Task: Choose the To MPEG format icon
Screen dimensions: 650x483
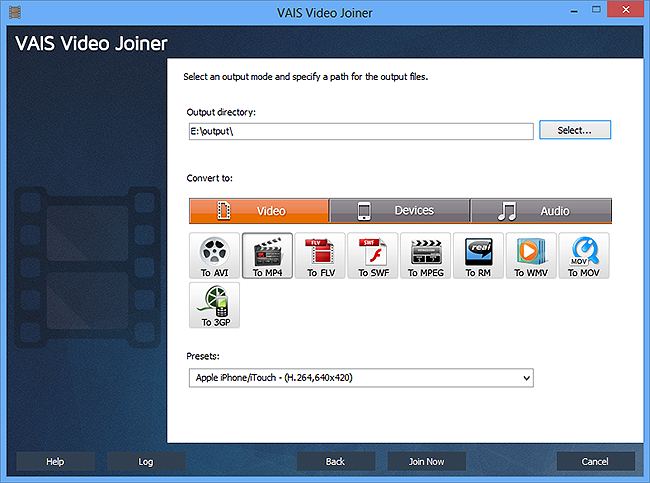Action: [426, 255]
